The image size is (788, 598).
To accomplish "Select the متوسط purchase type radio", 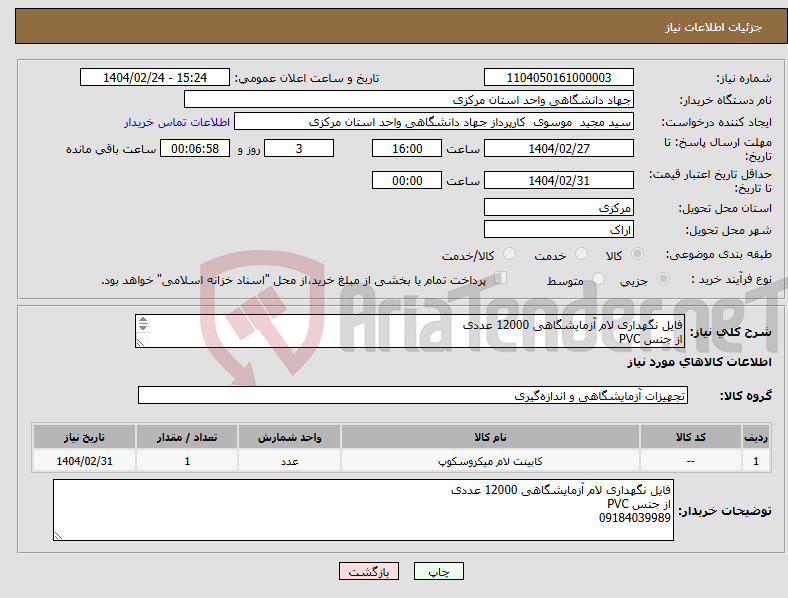I will click(599, 278).
